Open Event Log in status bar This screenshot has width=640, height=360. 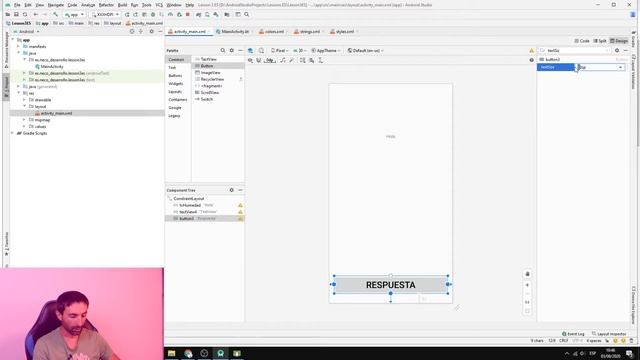tap(573, 334)
